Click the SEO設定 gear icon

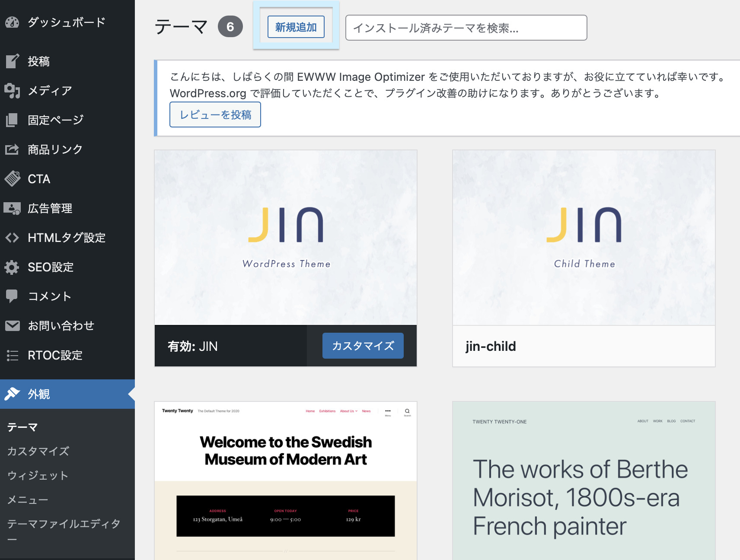12,267
